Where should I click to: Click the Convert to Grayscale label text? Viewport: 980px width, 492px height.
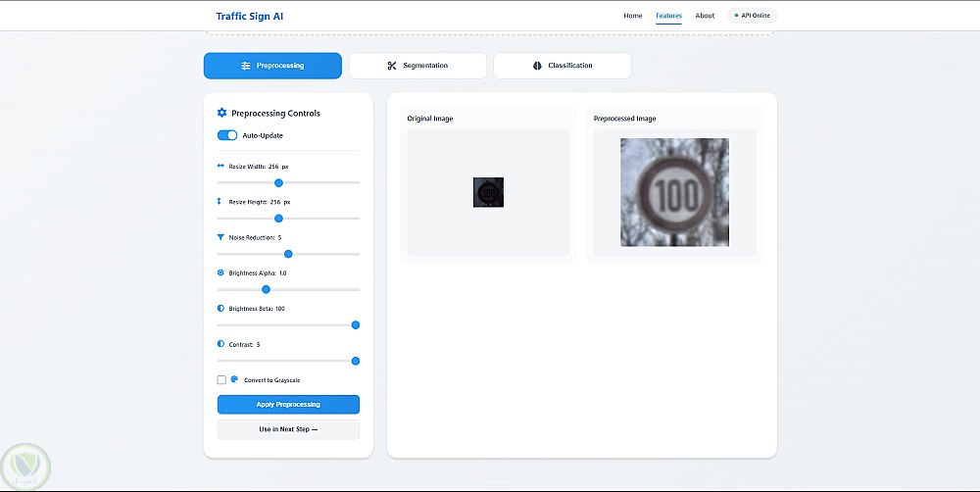click(272, 380)
